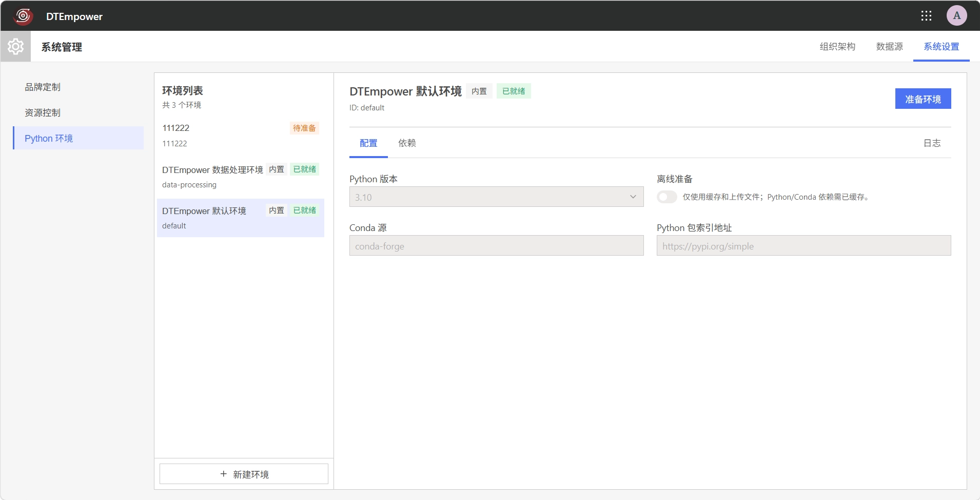The height and width of the screenshot is (500, 980).
Task: Click the DTEmpower title in top bar
Action: (74, 16)
